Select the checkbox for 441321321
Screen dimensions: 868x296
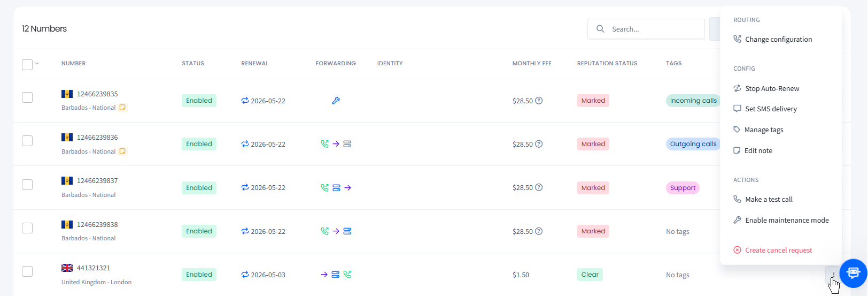click(27, 271)
